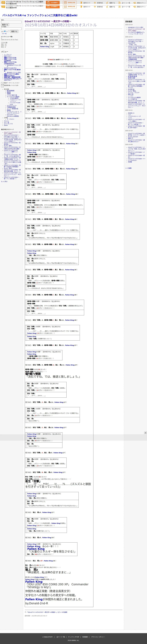Open 利用規約 footer link
Viewport: 147px width, 644px height.
pos(85,637)
